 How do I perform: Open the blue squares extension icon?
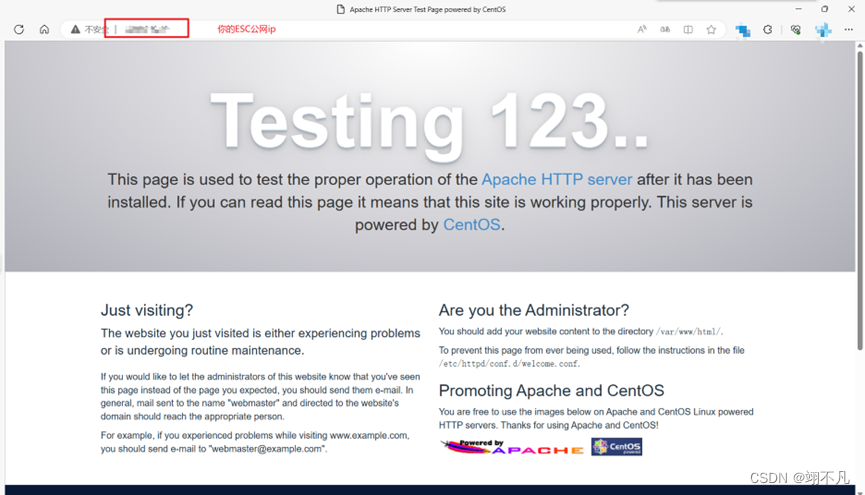tap(743, 30)
